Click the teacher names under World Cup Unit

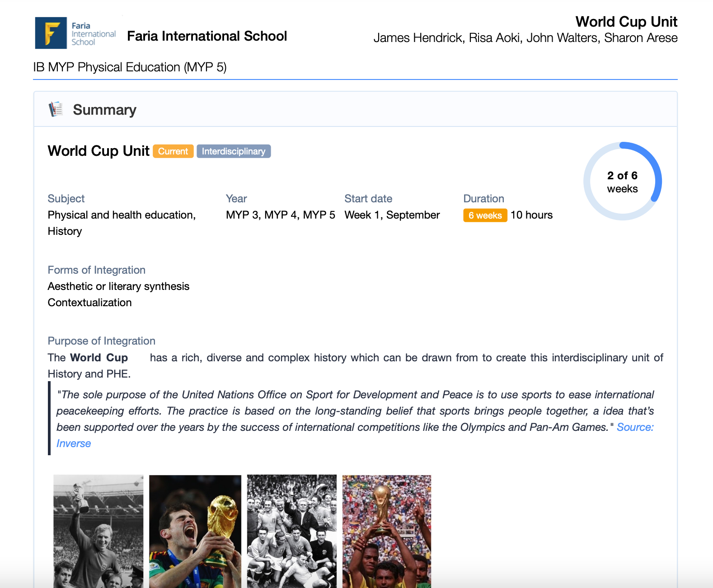tap(525, 38)
